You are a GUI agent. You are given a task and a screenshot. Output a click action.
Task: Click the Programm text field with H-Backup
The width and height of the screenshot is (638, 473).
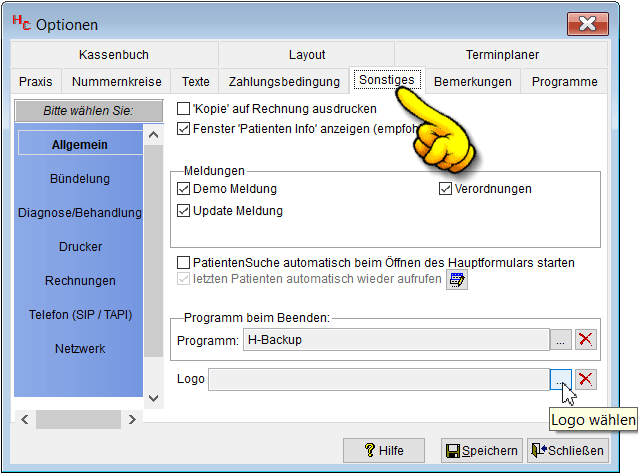396,340
